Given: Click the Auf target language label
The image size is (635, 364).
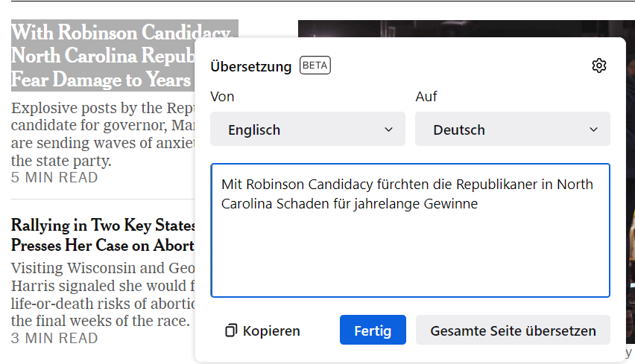Looking at the screenshot, I should tap(426, 97).
